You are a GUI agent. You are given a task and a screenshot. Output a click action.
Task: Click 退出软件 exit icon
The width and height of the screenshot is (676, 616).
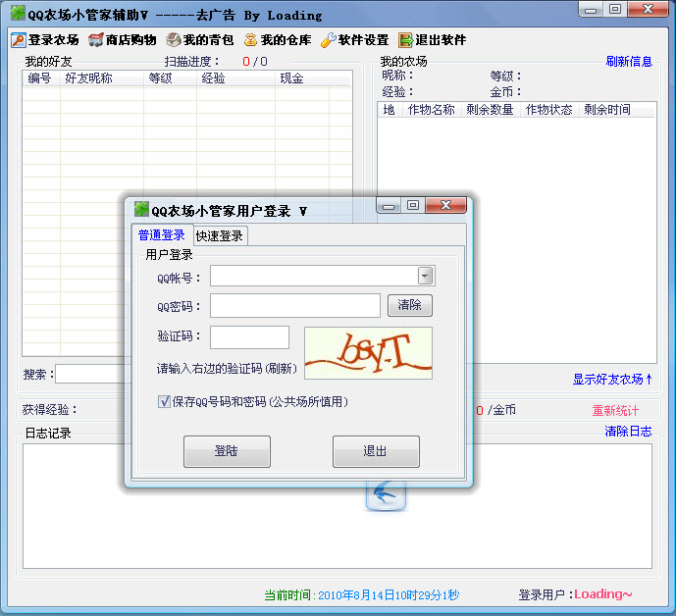(405, 40)
